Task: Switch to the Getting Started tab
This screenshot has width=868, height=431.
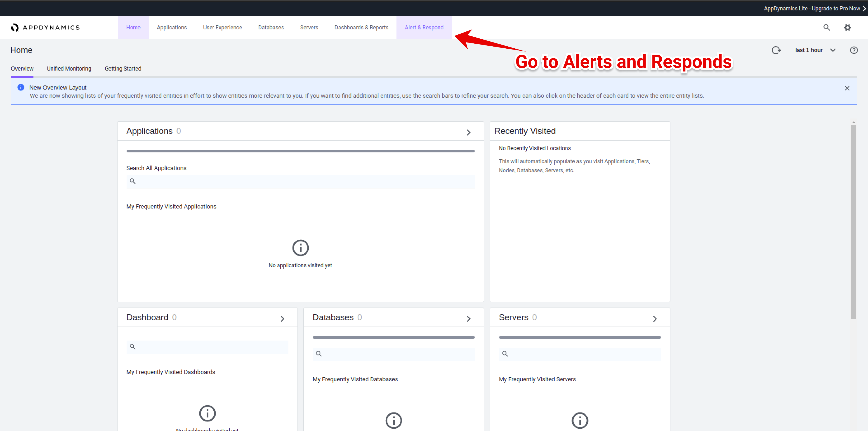Action: 123,69
